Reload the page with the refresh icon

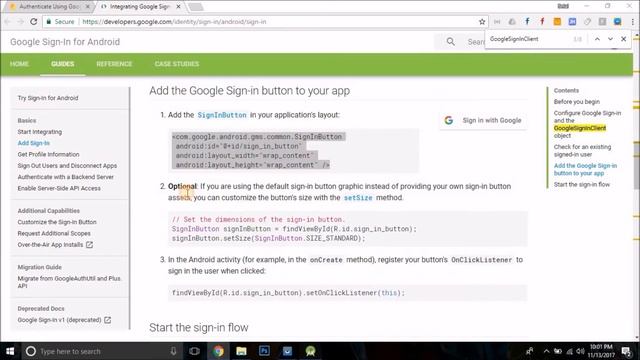(x=34, y=22)
